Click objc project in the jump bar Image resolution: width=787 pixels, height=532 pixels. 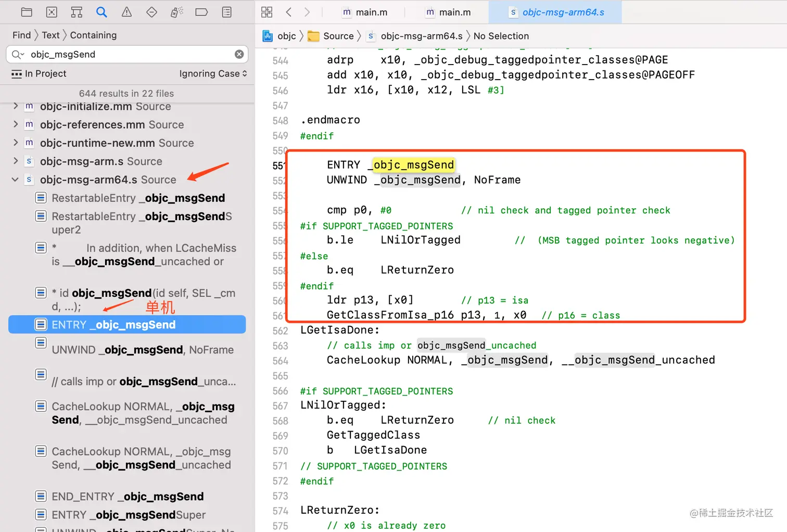(280, 36)
